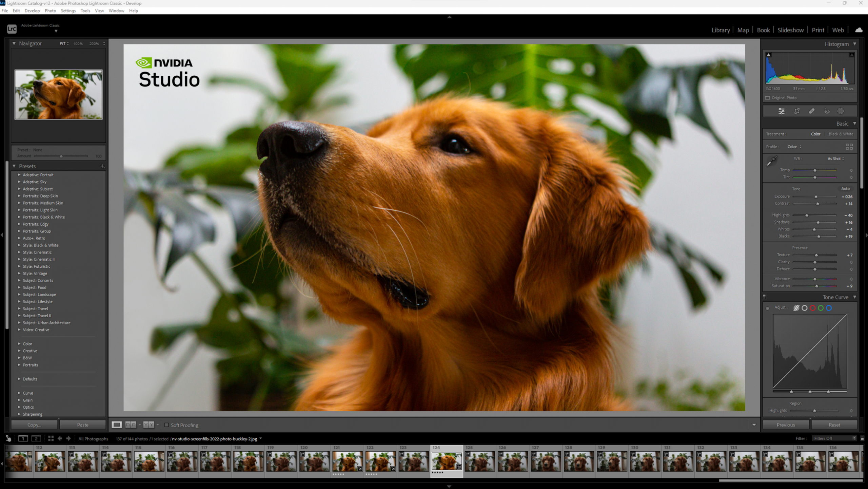Click the add preset plus icon

[x=102, y=166]
